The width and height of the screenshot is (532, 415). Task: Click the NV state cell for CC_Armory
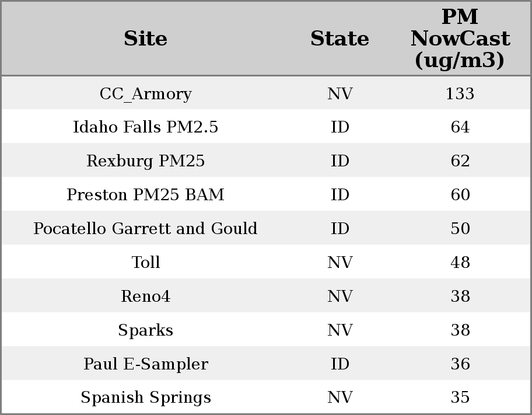click(339, 94)
